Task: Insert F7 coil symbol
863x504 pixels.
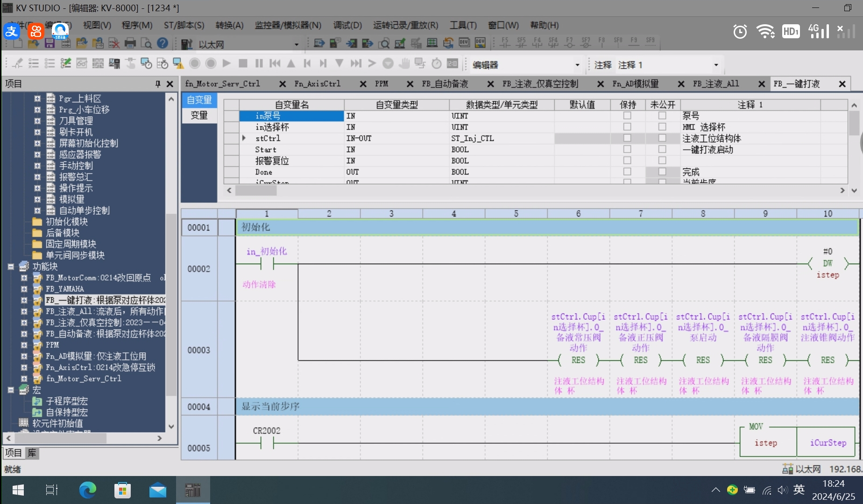Action: click(x=569, y=43)
